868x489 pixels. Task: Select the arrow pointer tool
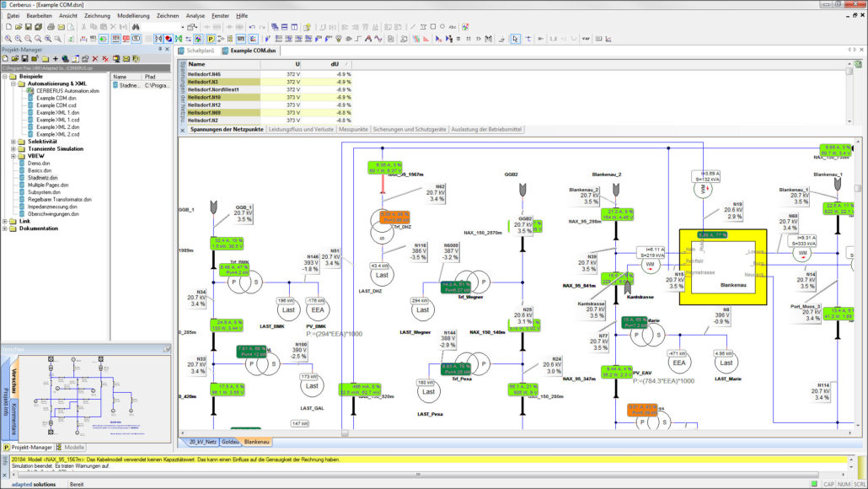pos(516,39)
